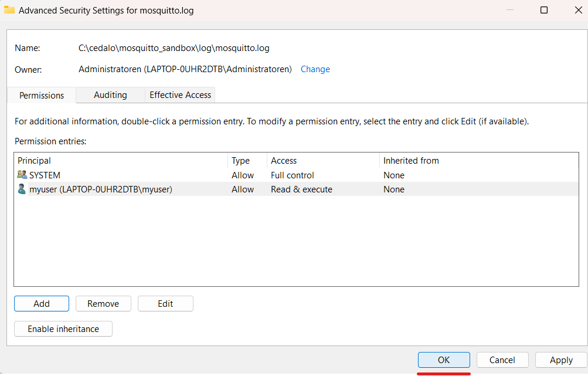Click the Change owner link
This screenshot has width=588, height=376.
pyautogui.click(x=315, y=69)
